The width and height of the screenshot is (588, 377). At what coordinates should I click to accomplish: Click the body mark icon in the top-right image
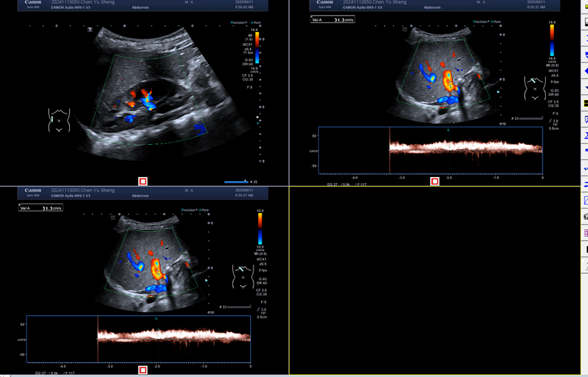point(534,88)
